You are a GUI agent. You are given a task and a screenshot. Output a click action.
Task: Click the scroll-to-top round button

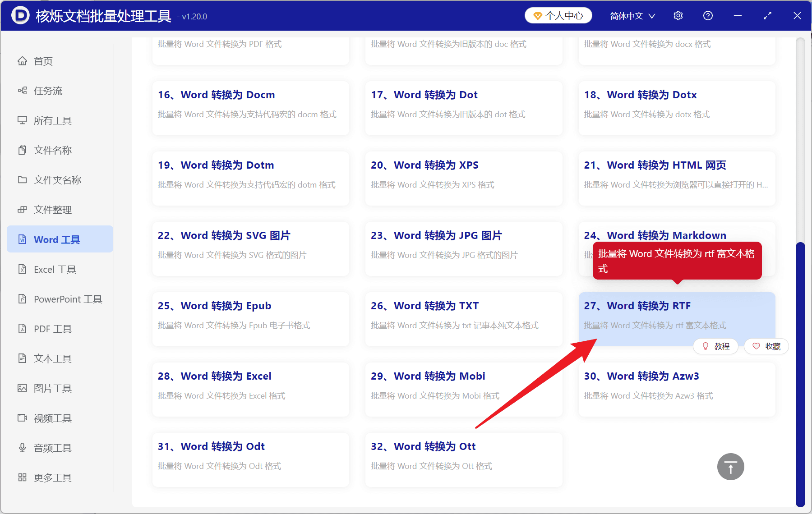click(x=730, y=467)
